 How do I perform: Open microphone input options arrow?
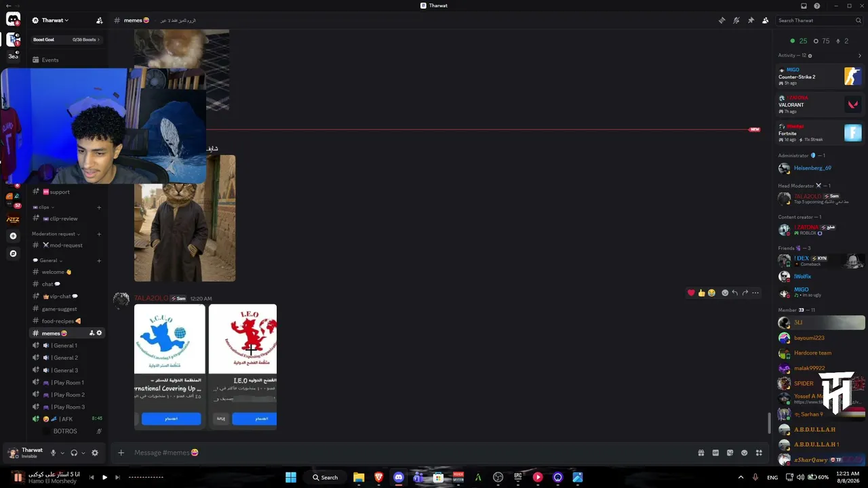[62, 453]
